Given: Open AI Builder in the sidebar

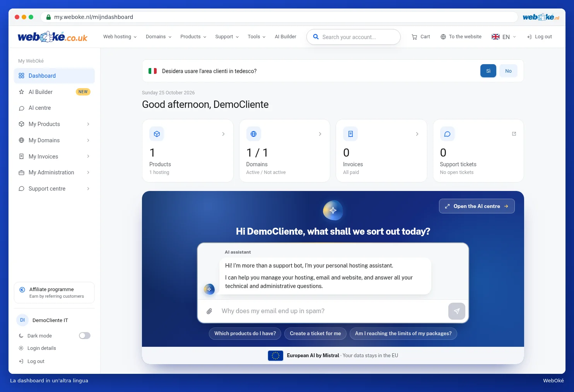Looking at the screenshot, I should [x=54, y=92].
